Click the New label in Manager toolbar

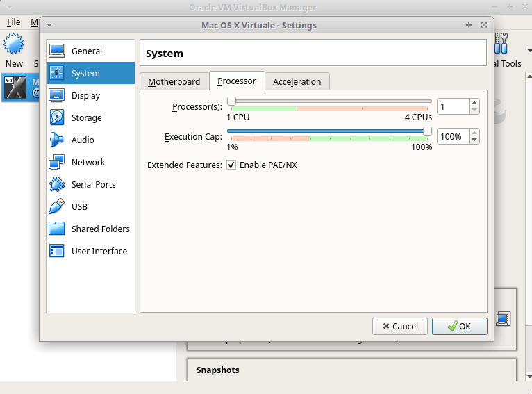tap(14, 63)
